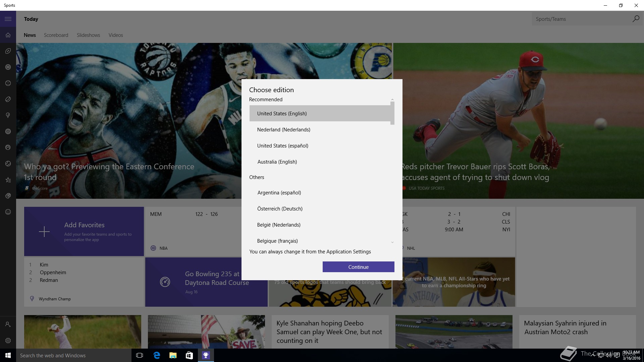
Task: Select United States (español) edition
Action: coord(320,145)
